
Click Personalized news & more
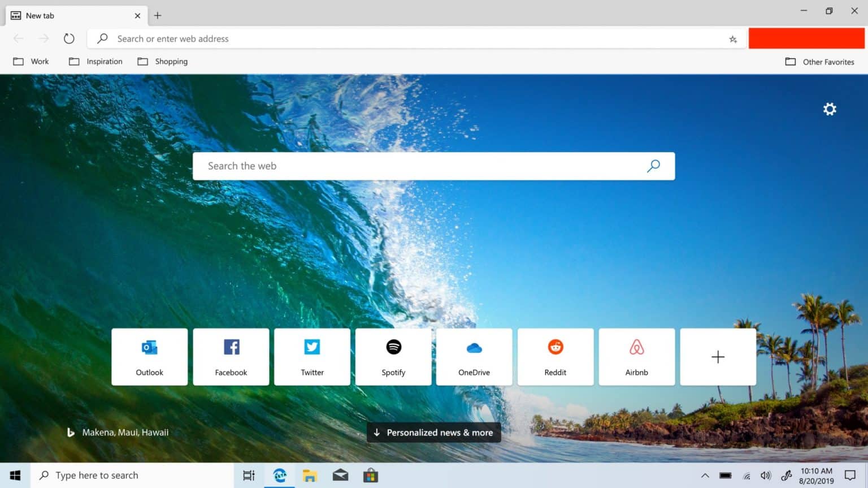point(433,432)
